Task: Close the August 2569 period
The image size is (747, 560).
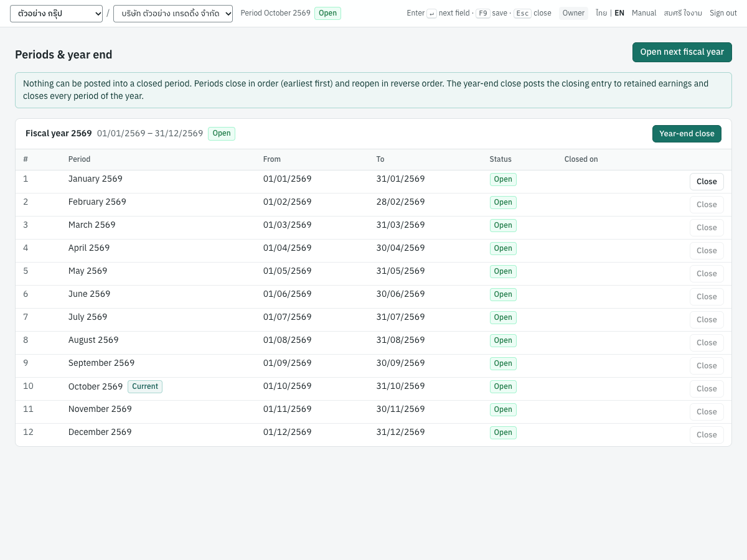Action: pyautogui.click(x=707, y=343)
